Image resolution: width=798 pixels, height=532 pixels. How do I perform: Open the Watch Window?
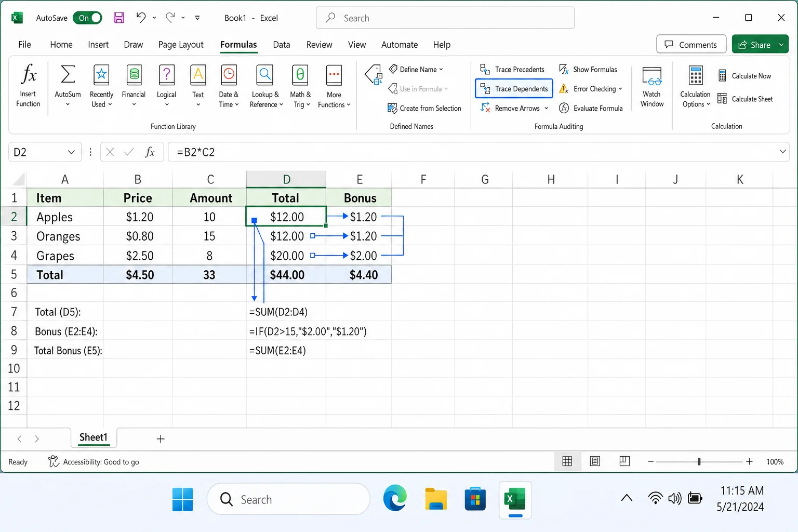(652, 87)
